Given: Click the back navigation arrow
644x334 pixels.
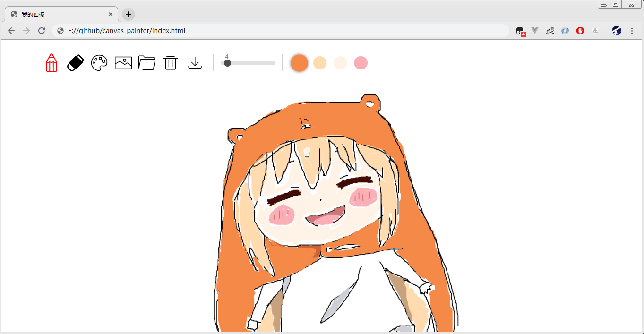Looking at the screenshot, I should (x=11, y=30).
